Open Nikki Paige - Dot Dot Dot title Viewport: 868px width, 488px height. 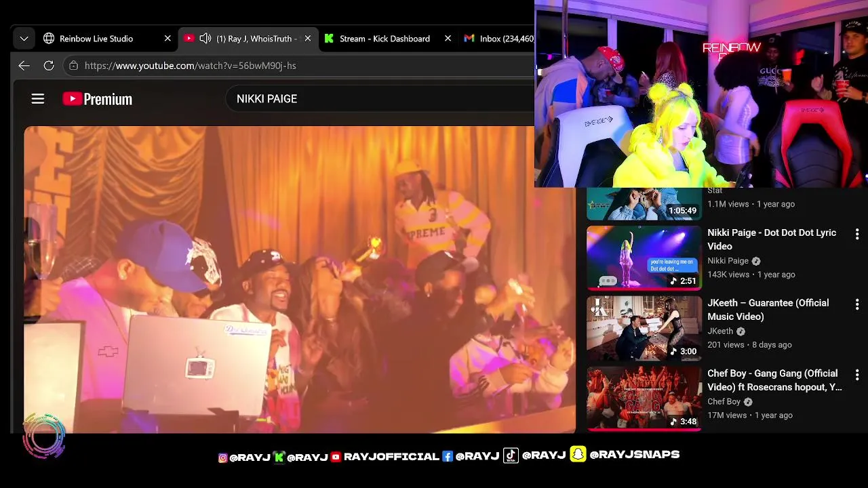pyautogui.click(x=772, y=239)
